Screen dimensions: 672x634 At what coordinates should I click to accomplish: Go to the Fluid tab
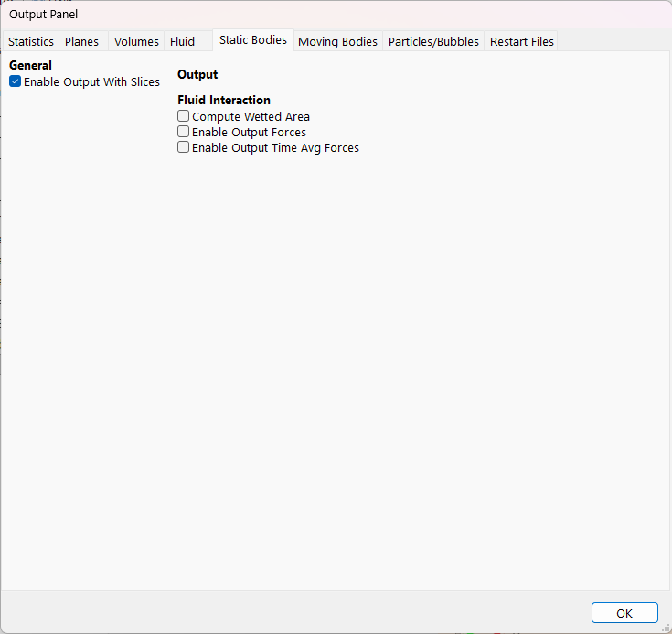click(182, 41)
